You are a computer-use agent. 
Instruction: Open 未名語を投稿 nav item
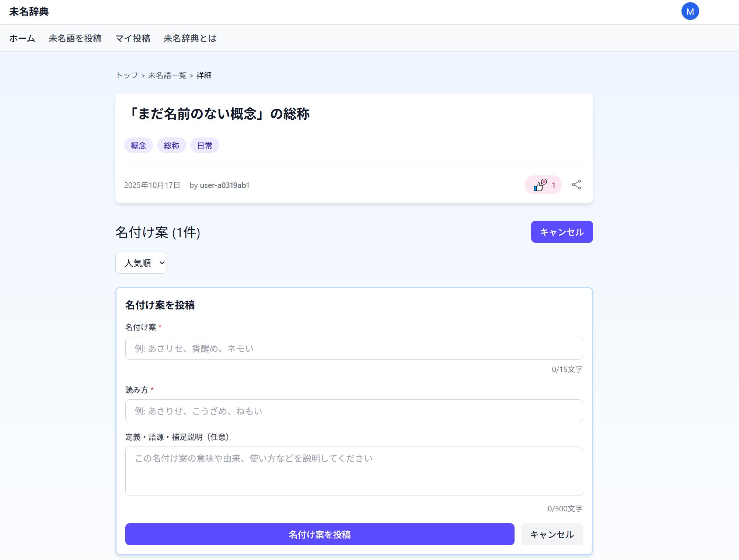tap(75, 38)
